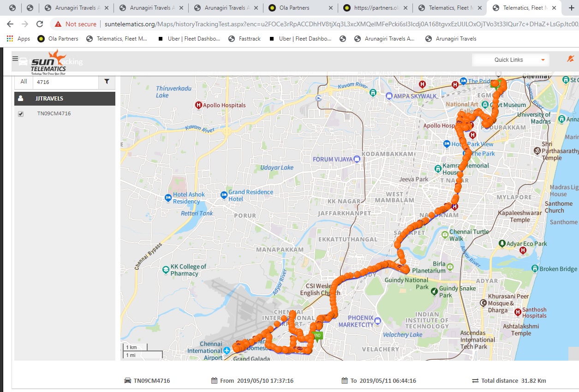Viewport: 579px width, 392px height.
Task: Click the filter funnel icon
Action: click(107, 82)
